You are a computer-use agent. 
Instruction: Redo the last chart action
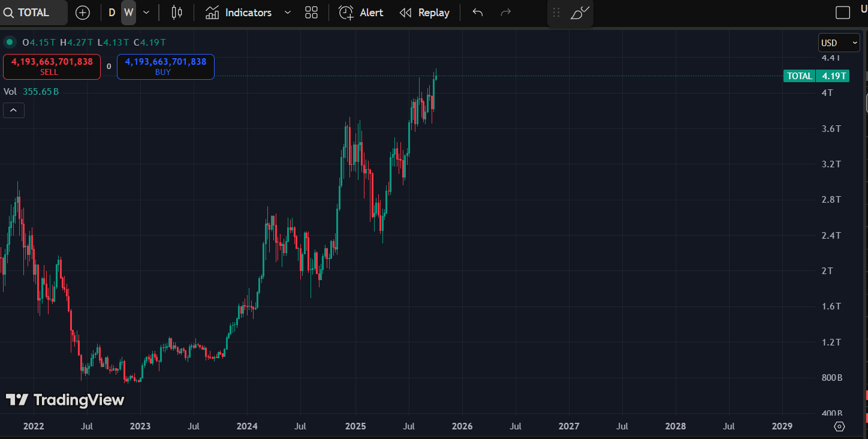[505, 13]
